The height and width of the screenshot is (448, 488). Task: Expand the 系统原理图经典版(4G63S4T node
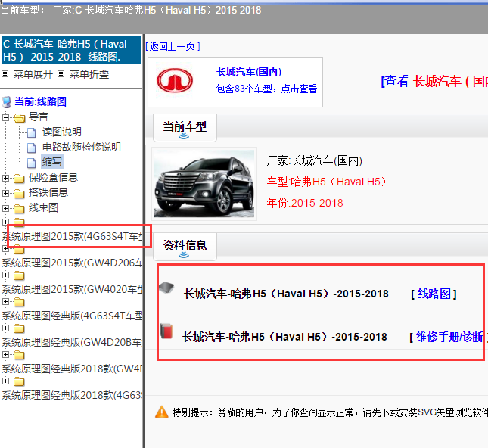(x=5, y=301)
